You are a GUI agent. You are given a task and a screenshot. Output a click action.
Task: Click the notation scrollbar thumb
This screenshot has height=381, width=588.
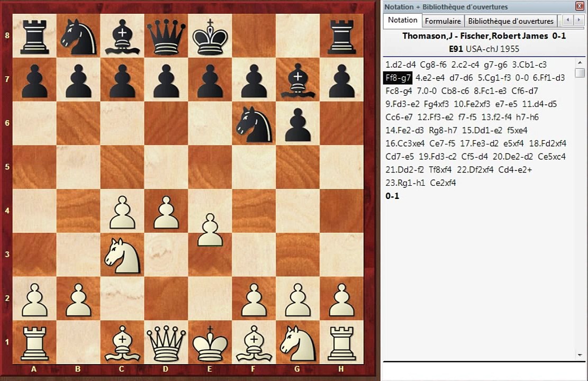click(x=580, y=72)
